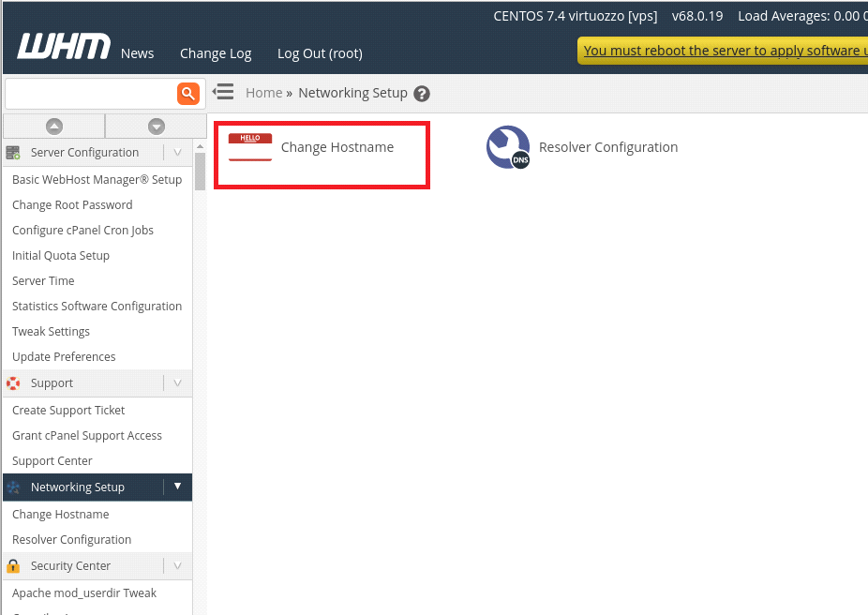Screen dimensions: 868x615
Task: Click the Networking Setup section icon
Action: point(13,487)
